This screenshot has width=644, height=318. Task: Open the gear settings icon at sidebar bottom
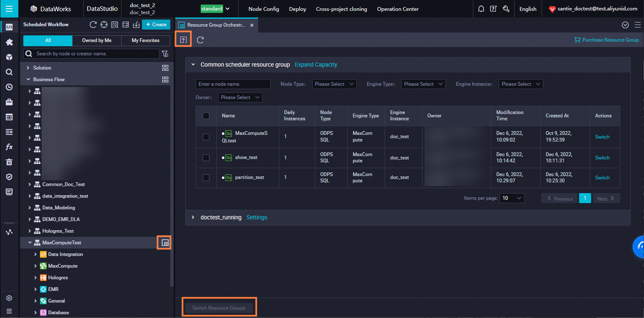[9, 298]
